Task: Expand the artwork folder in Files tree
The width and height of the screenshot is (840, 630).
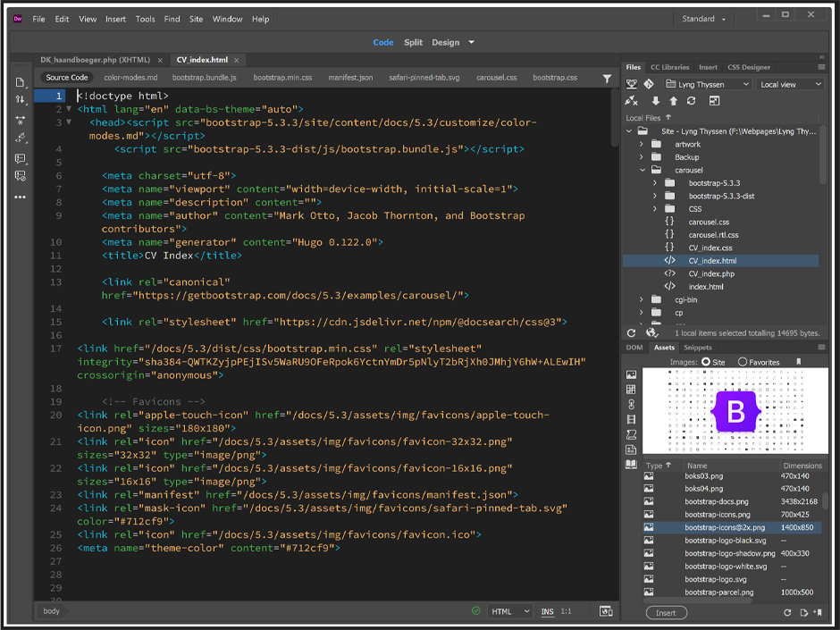Action: 642,144
